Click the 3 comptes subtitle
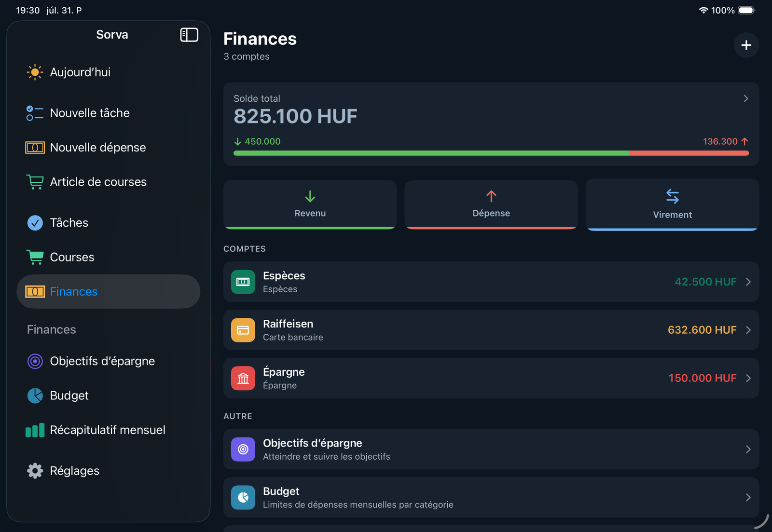This screenshot has height=532, width=772. point(247,56)
